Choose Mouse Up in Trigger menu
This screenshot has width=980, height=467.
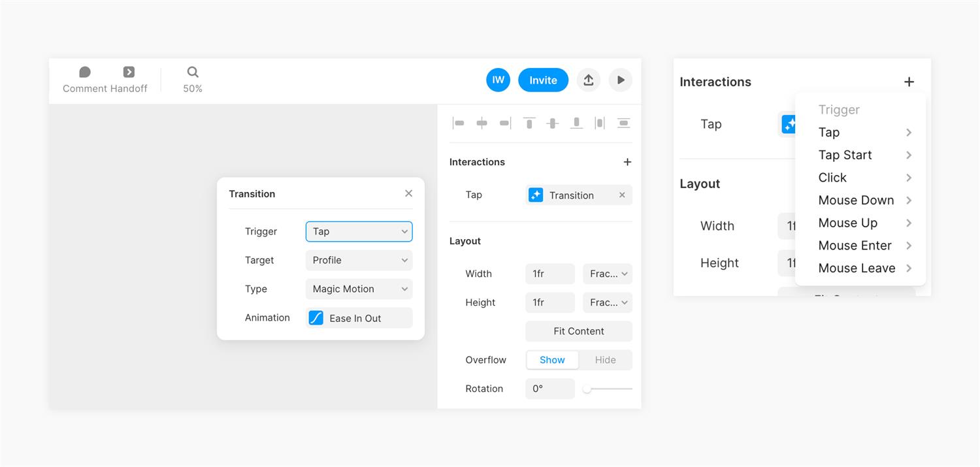tap(860, 223)
